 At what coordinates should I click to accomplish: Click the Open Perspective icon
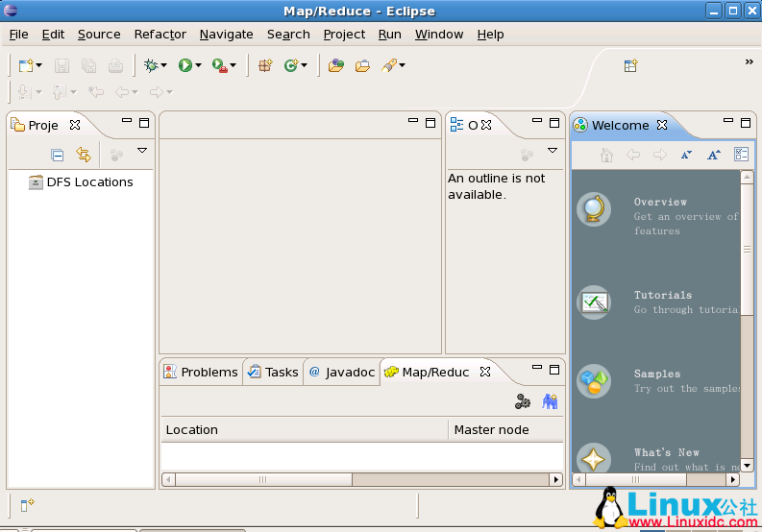click(630, 65)
